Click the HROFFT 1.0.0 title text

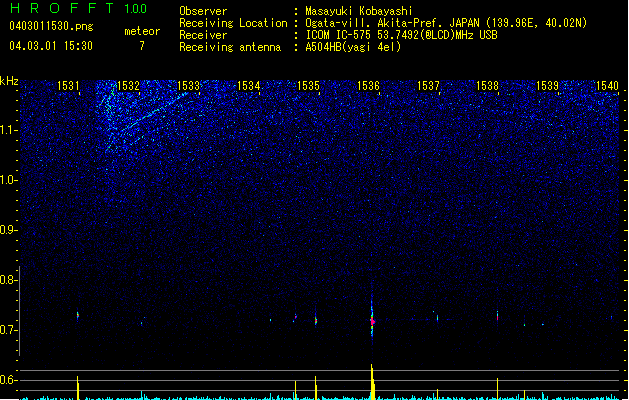[79, 8]
